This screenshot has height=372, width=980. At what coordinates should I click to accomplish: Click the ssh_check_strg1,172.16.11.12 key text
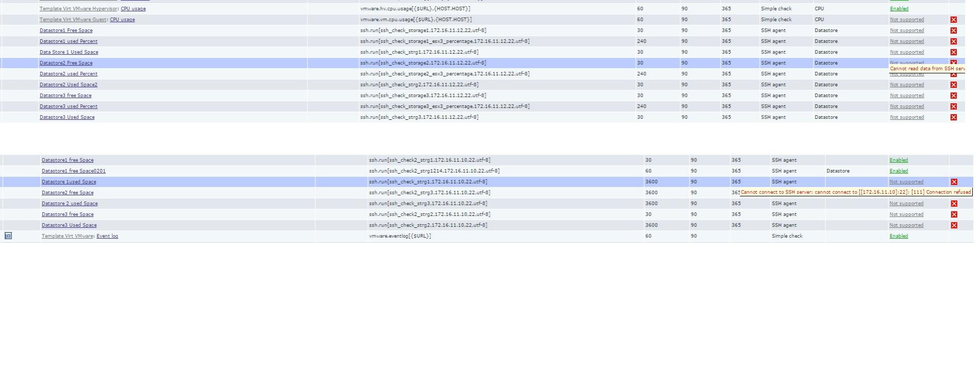(419, 52)
